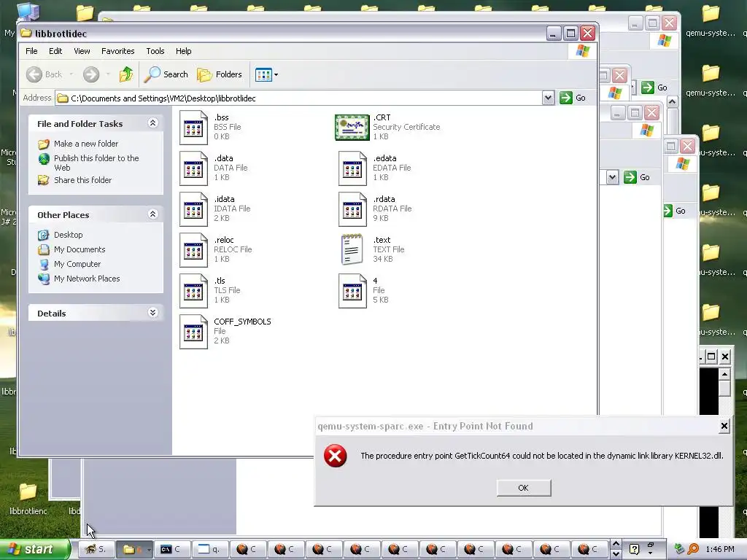Open the Forward history dropdown arrow

pyautogui.click(x=108, y=74)
